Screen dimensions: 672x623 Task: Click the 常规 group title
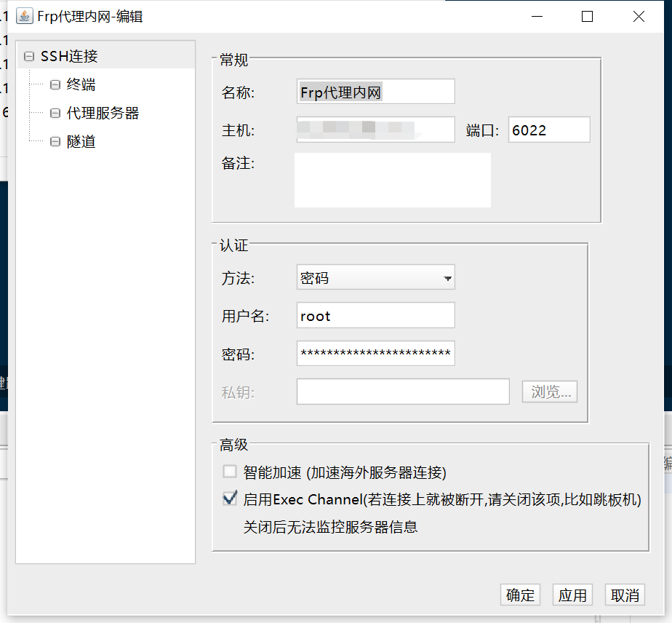click(x=233, y=60)
